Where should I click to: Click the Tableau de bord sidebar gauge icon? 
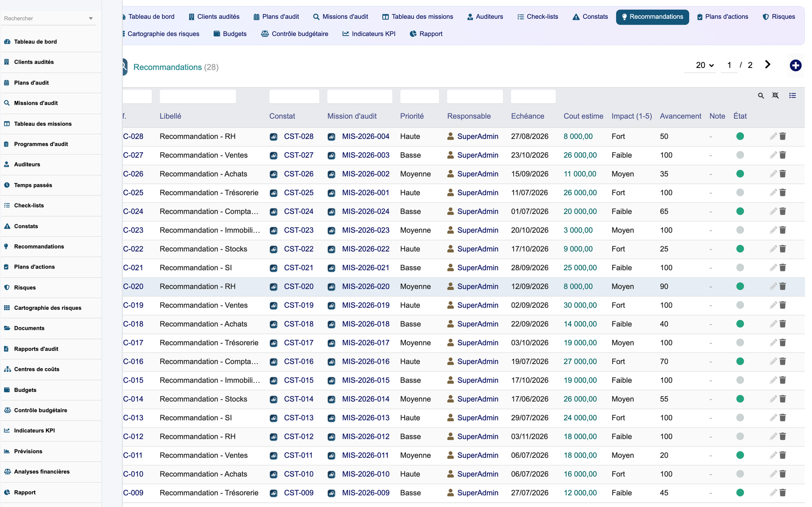pyautogui.click(x=7, y=42)
